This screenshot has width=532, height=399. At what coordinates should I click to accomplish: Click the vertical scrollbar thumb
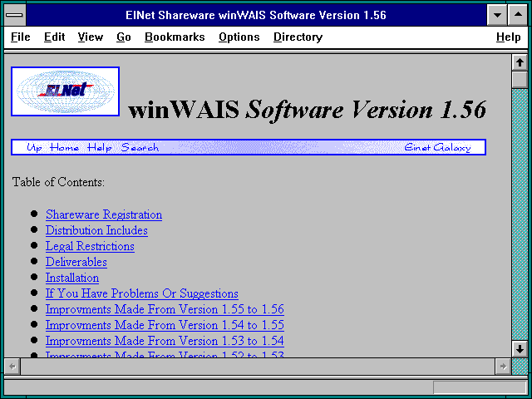coord(520,80)
